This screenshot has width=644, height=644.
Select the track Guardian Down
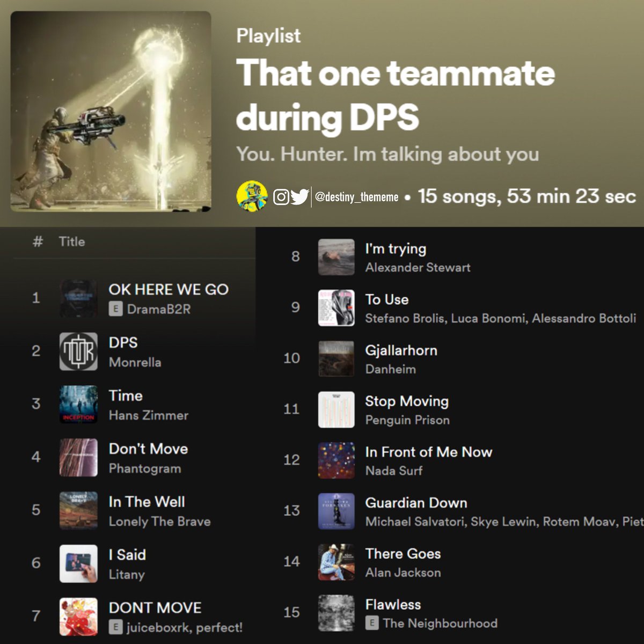point(416,503)
